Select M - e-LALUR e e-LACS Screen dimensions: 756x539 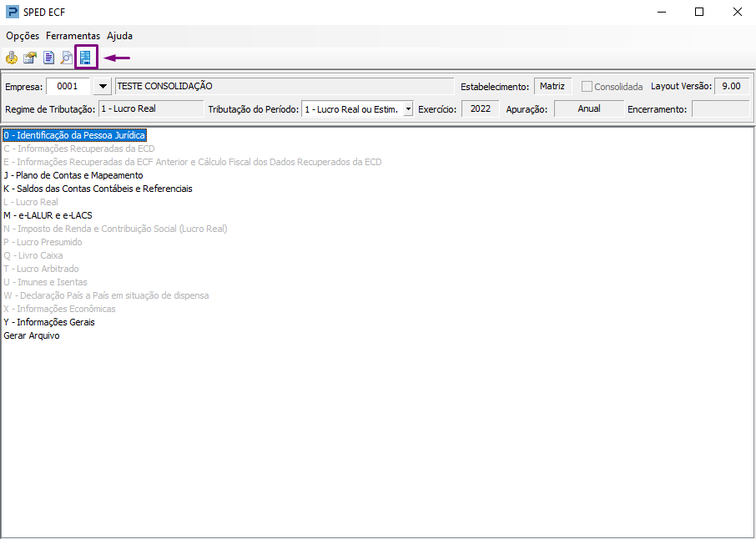[48, 215]
